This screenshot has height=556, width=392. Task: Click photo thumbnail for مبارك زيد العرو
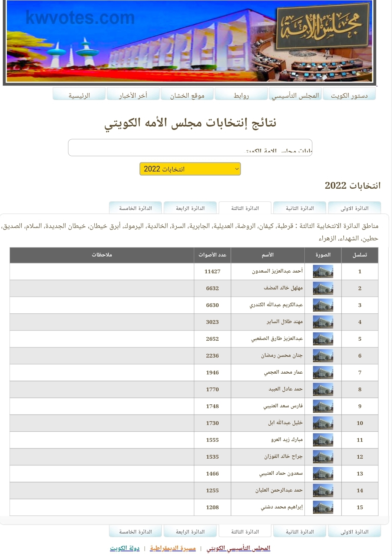[x=323, y=440]
